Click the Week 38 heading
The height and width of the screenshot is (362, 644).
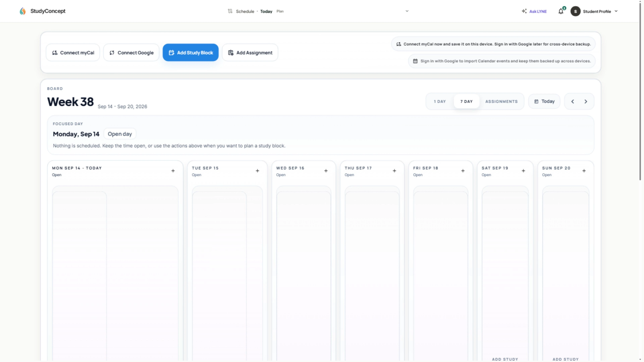click(70, 102)
